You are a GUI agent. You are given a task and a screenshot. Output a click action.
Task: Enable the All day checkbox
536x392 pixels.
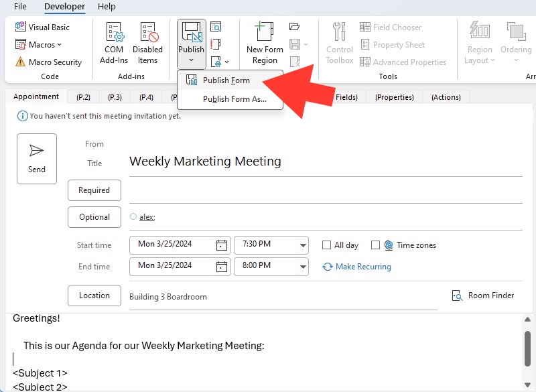coord(326,245)
